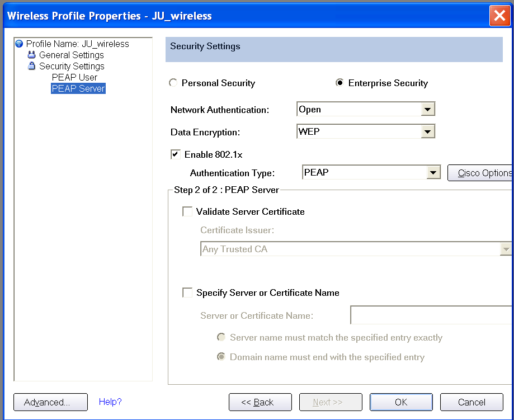The image size is (514, 420).
Task: Select PEAP User in the tree
Action: click(74, 77)
